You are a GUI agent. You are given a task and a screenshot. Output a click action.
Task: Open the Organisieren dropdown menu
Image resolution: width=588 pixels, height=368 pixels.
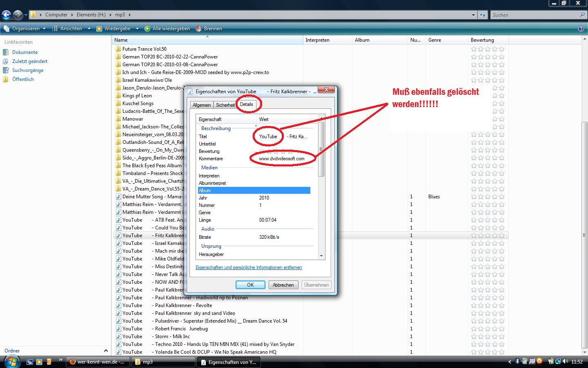click(x=26, y=29)
